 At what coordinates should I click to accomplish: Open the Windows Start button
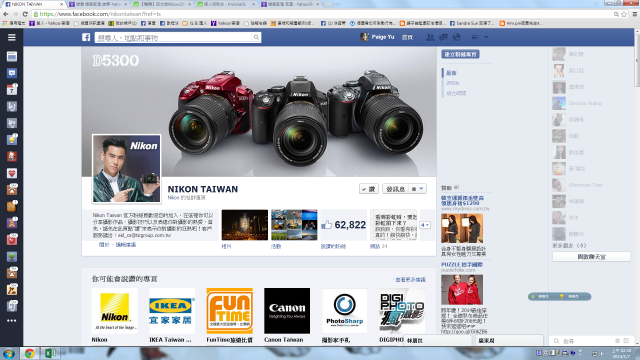coord(9,353)
